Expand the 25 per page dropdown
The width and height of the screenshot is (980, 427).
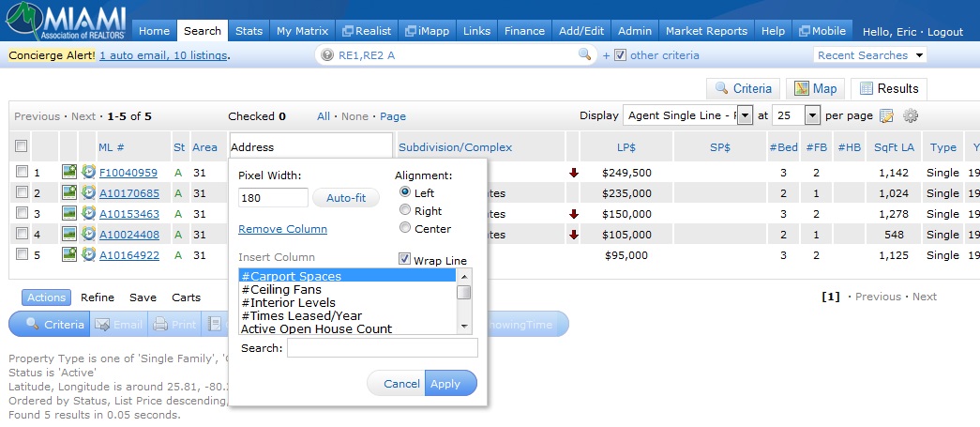click(812, 116)
